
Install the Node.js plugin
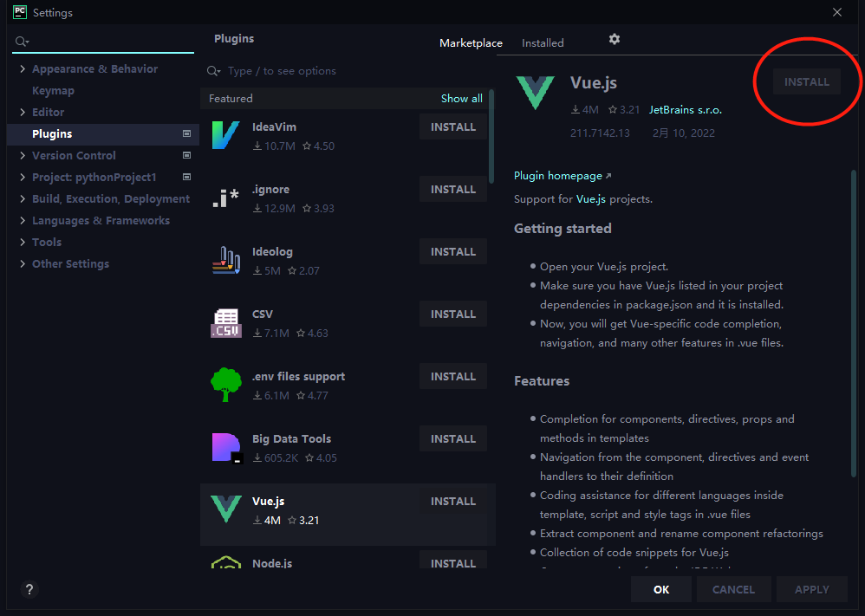[453, 561]
